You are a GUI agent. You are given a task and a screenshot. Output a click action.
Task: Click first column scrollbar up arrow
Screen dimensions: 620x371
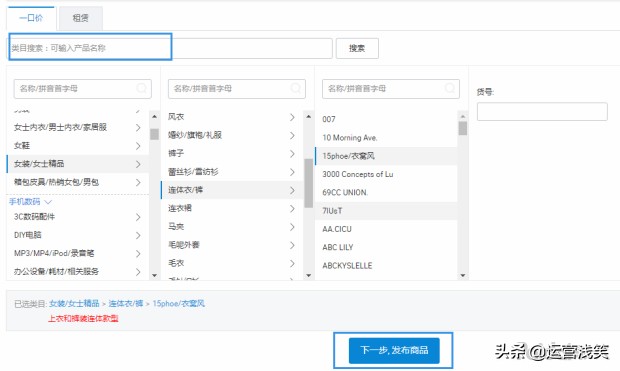154,116
